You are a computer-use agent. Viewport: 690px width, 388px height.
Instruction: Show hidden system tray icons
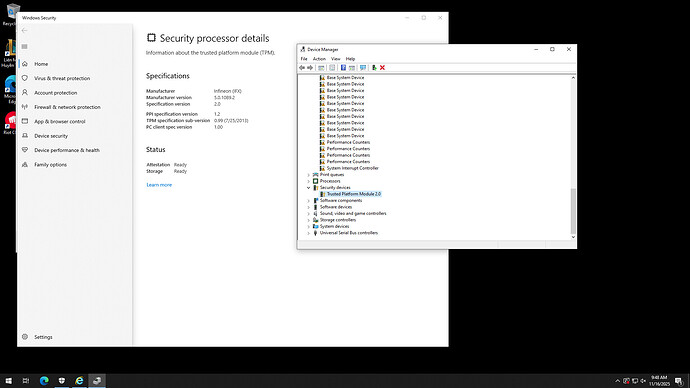point(617,381)
